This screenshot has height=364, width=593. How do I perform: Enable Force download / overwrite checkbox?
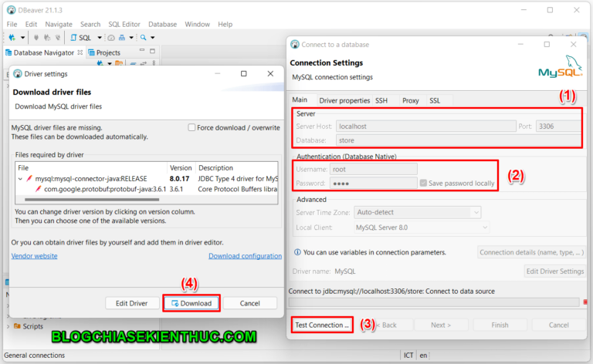click(192, 127)
